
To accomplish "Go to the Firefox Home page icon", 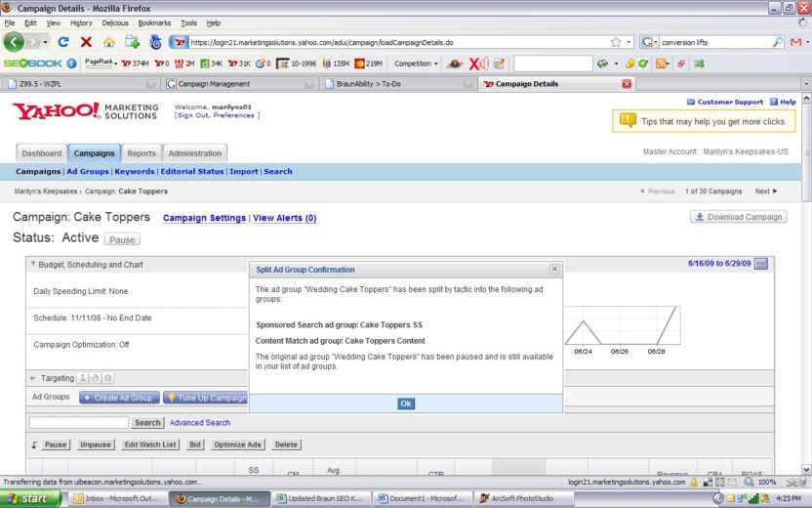I will tap(108, 42).
